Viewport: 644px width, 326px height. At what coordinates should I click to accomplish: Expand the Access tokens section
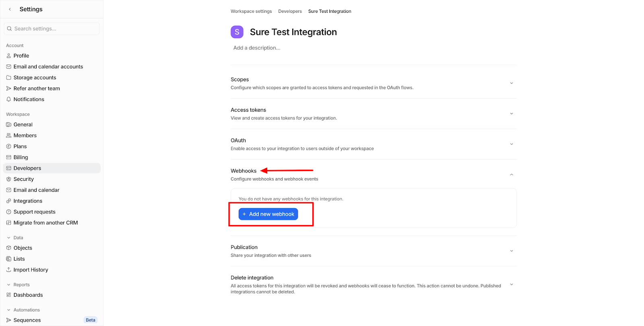[374, 114]
